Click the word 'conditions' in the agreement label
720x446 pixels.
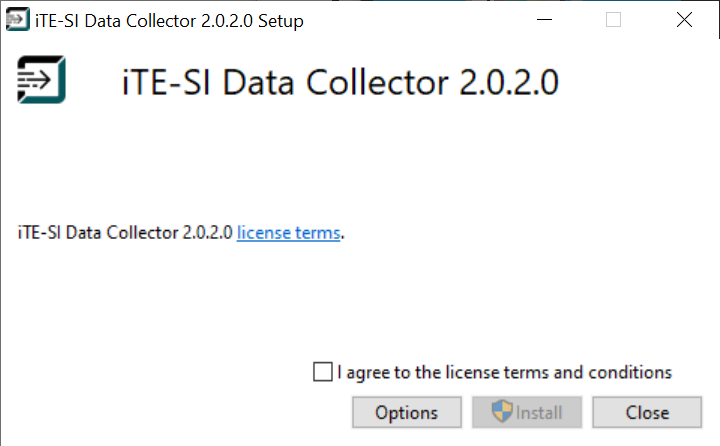tap(628, 372)
